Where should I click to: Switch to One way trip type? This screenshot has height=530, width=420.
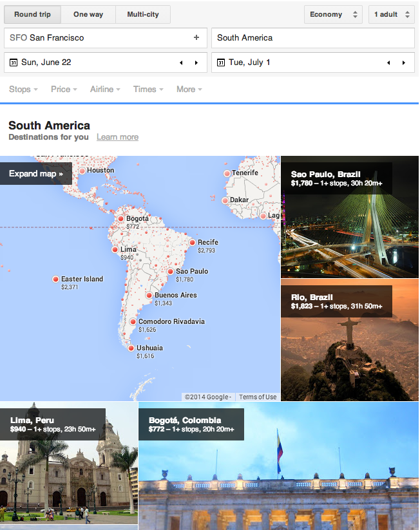[88, 14]
